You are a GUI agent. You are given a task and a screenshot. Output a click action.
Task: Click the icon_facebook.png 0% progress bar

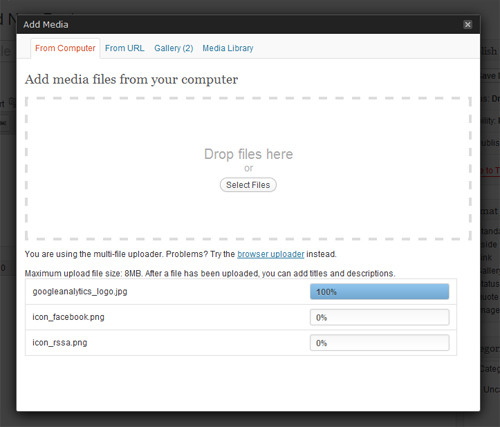379,317
